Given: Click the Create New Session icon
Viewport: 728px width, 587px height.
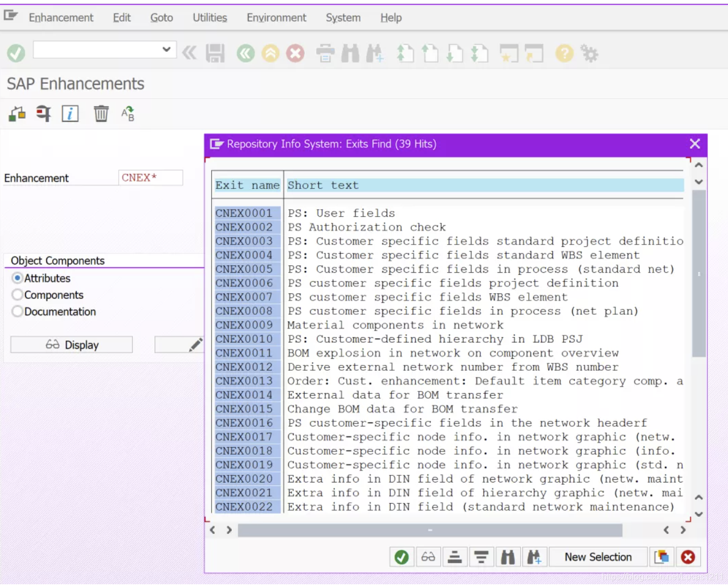Looking at the screenshot, I should [x=509, y=53].
